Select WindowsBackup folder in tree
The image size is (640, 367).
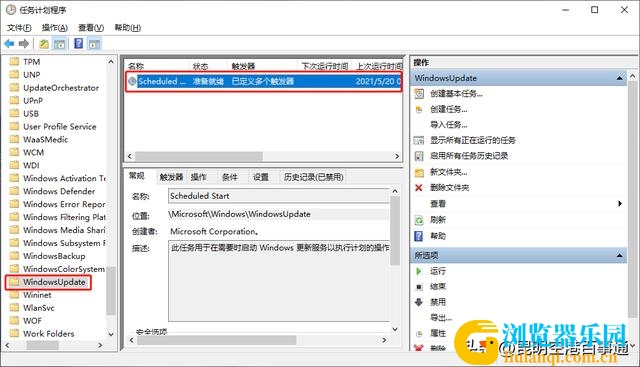pos(54,256)
